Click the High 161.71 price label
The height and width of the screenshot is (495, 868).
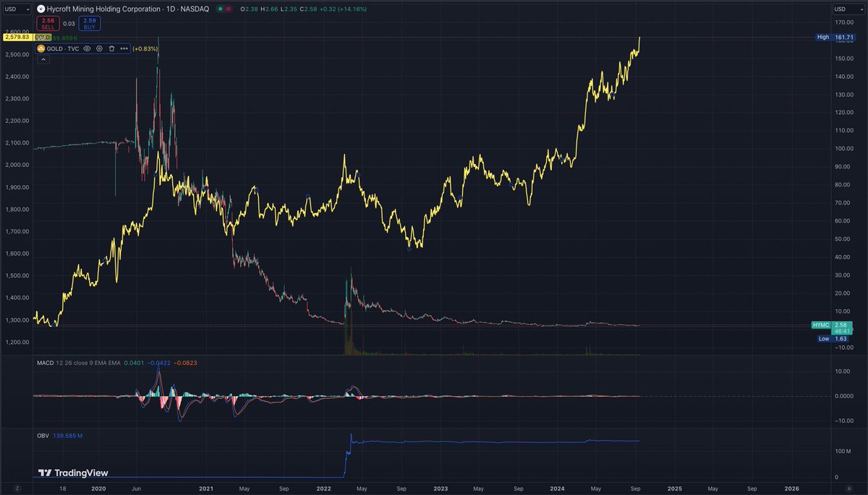pos(834,36)
